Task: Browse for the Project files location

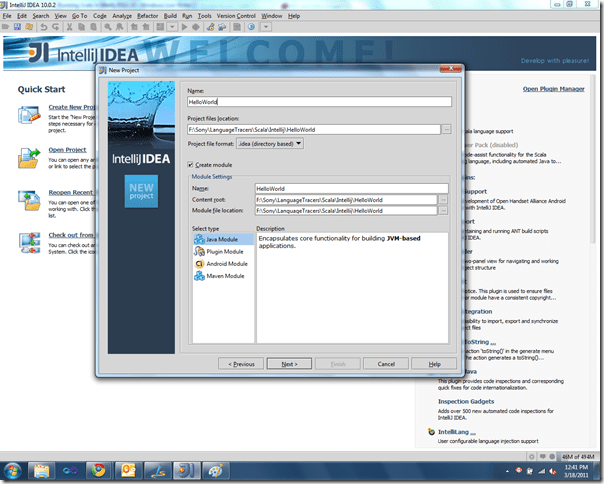Action: [x=446, y=129]
